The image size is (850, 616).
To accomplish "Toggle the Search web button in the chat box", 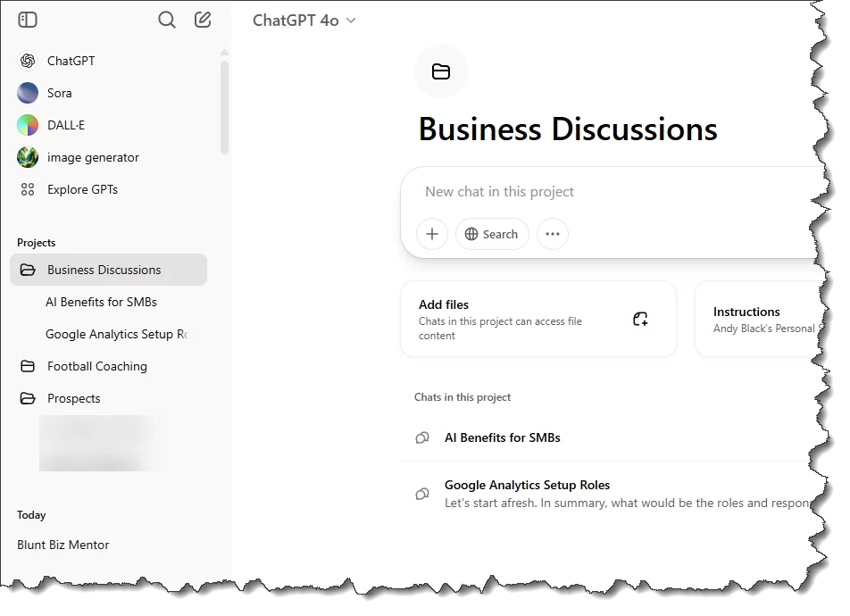I will (492, 234).
